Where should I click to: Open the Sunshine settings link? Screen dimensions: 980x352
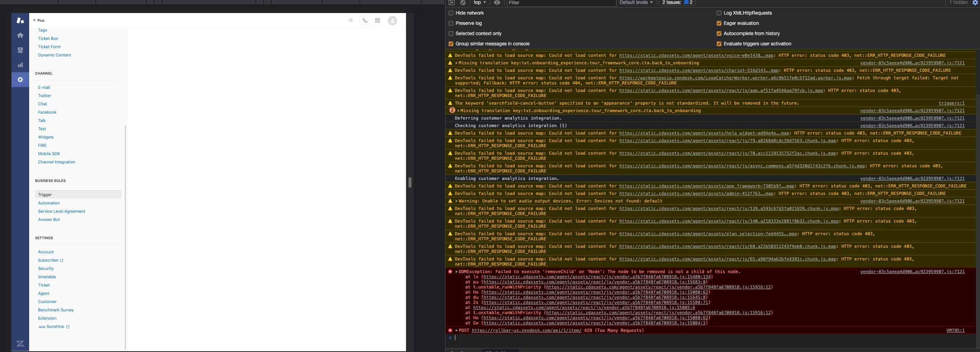coord(55,326)
